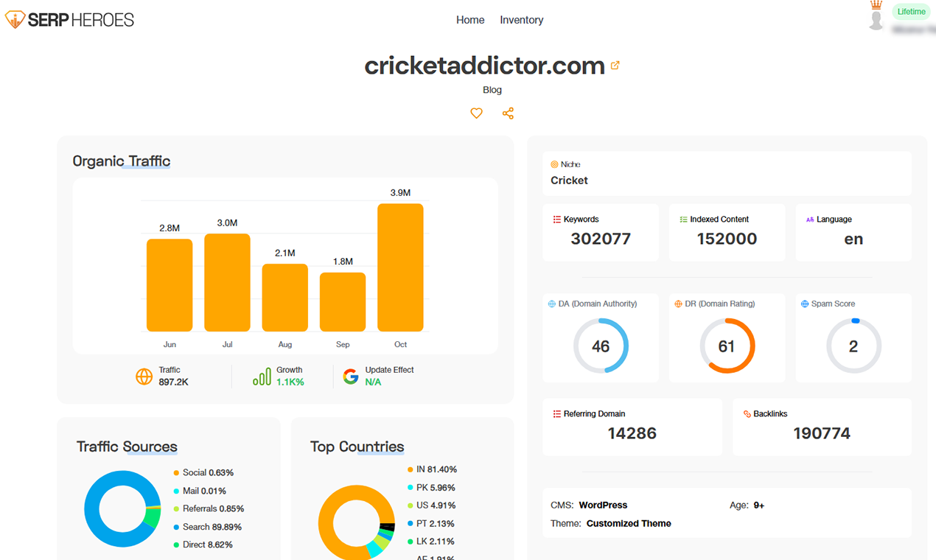The width and height of the screenshot is (936, 560).
Task: Open the Inventory menu item
Action: point(521,20)
